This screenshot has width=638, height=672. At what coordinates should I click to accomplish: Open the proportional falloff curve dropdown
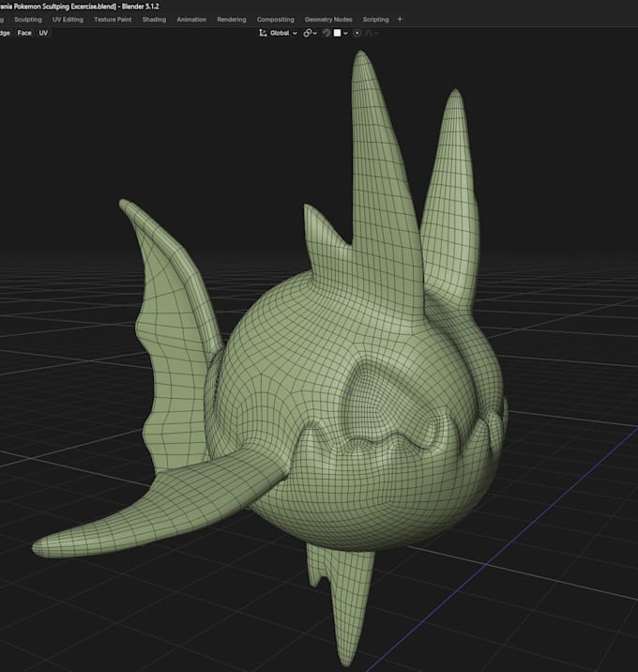pos(371,33)
